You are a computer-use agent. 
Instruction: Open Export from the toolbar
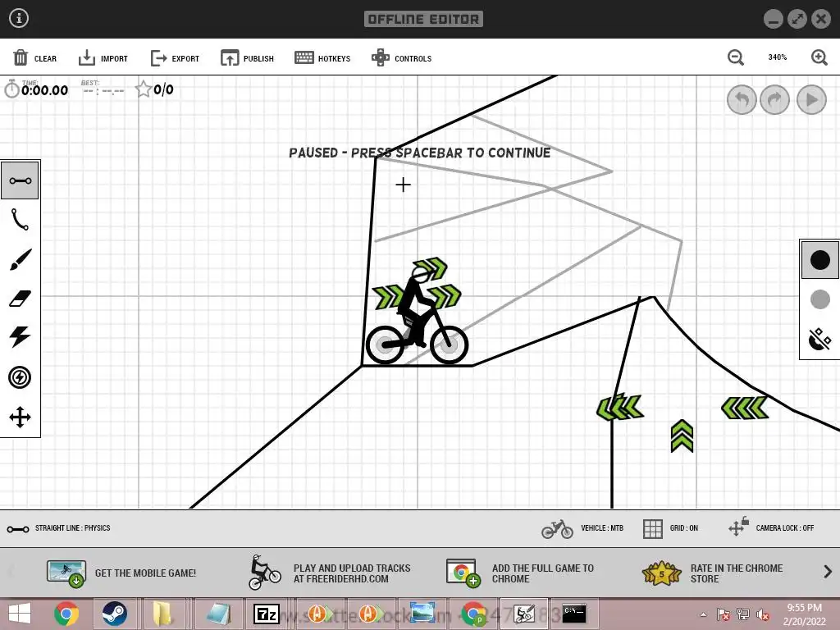(x=175, y=58)
